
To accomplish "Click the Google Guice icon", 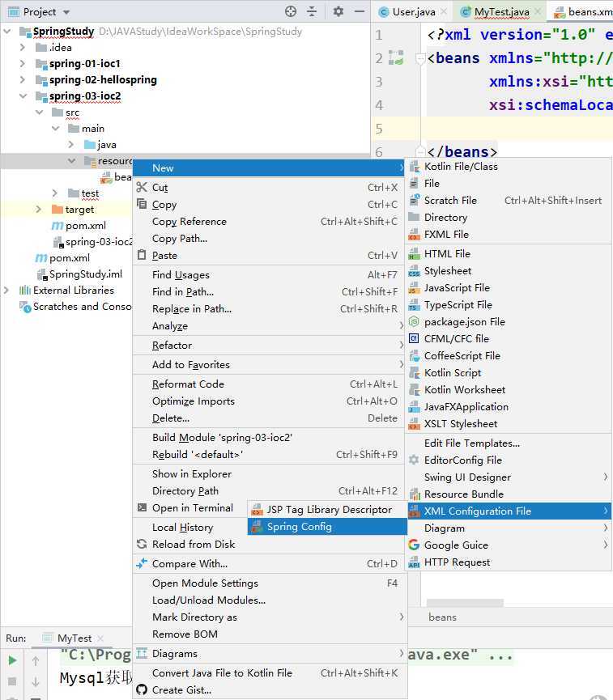I will coord(414,545).
